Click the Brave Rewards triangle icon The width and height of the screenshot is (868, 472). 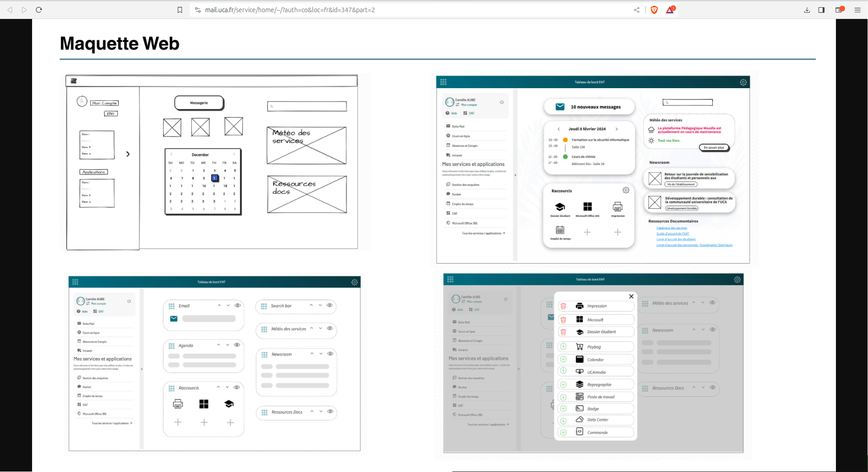point(670,10)
